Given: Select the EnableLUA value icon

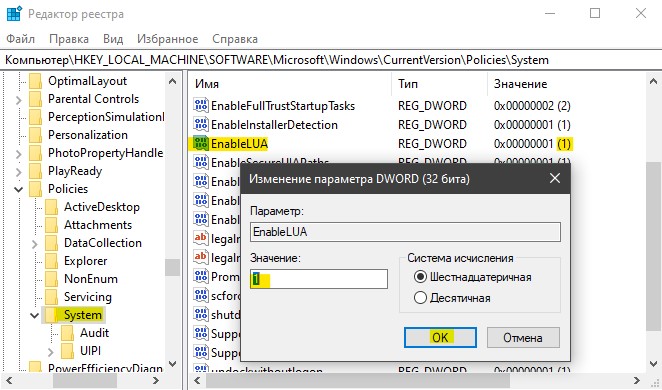Looking at the screenshot, I should click(x=201, y=144).
